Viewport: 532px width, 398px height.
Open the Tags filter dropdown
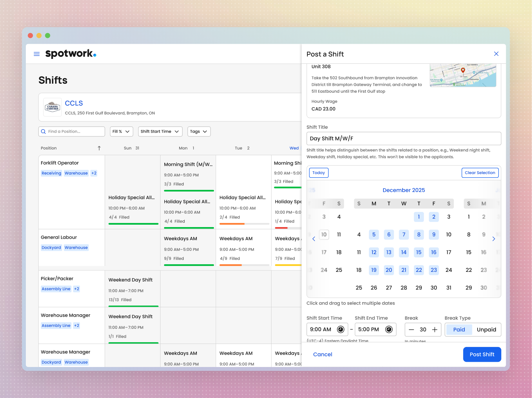[x=199, y=131]
